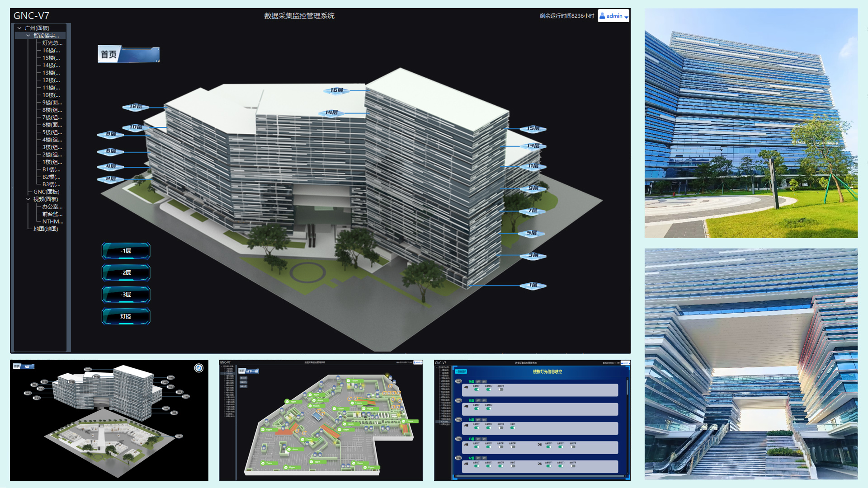Toggle third 16层 A栋 off switch
868x488 pixels.
pos(500,389)
